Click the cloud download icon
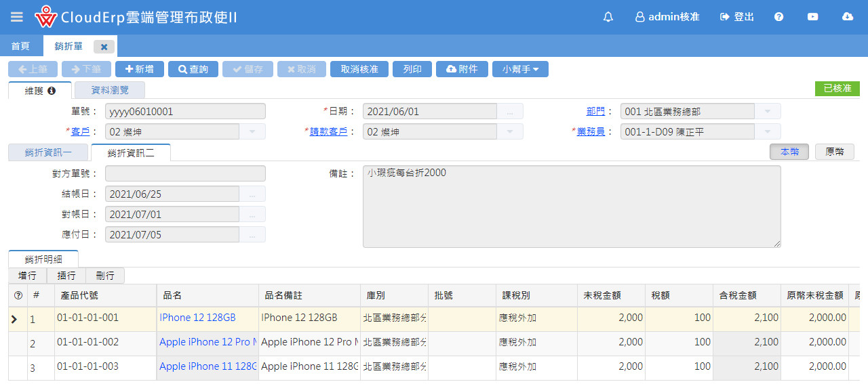 [848, 17]
